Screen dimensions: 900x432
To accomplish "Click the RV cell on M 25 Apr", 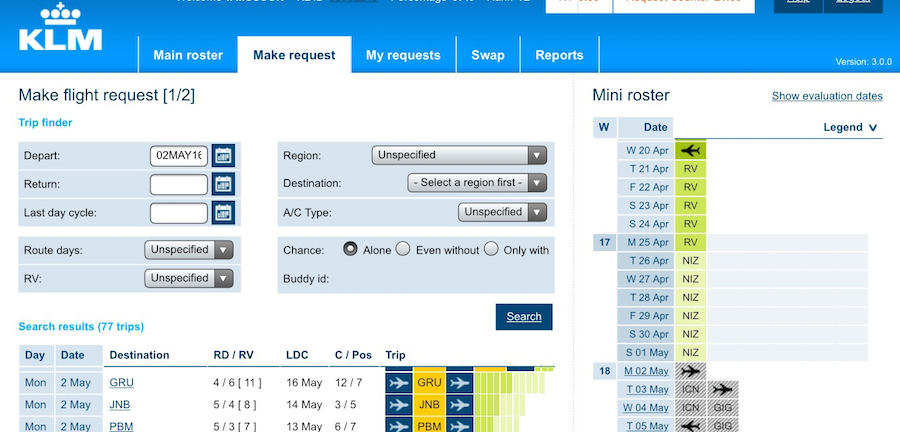I will pyautogui.click(x=690, y=243).
